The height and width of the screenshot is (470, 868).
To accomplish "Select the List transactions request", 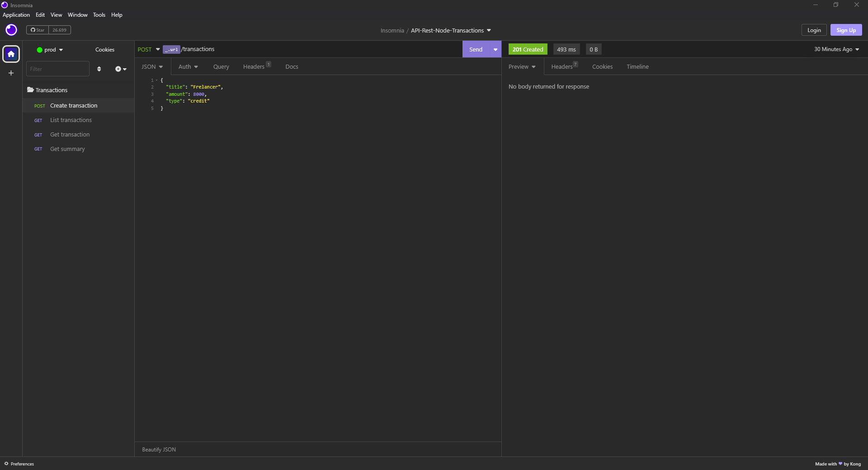I will [79, 120].
